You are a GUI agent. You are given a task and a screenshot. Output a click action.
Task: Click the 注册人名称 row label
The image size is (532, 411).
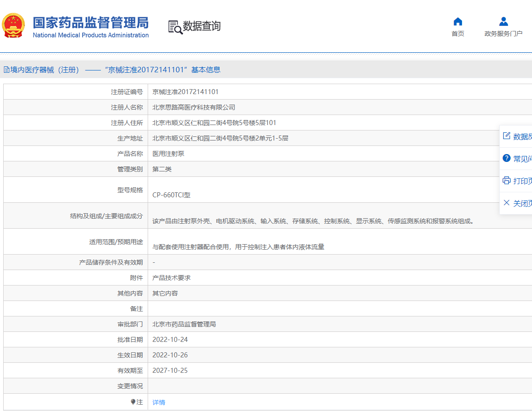click(127, 107)
